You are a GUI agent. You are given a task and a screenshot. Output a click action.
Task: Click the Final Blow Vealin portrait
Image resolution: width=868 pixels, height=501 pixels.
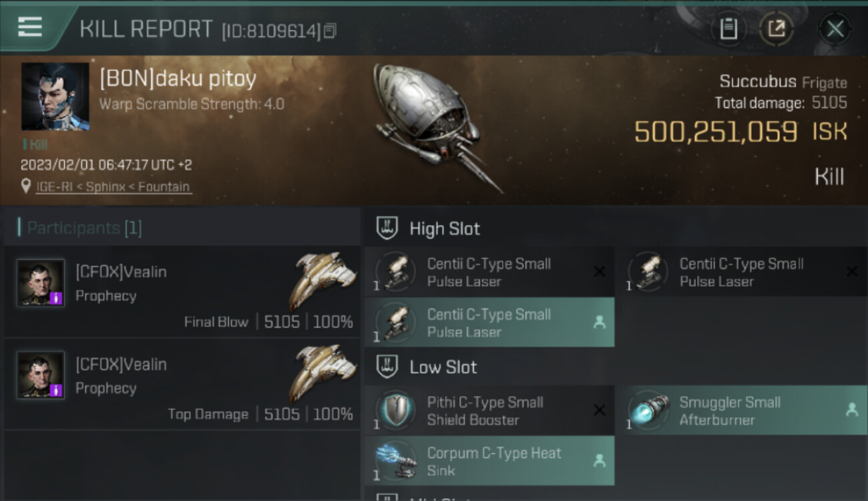click(41, 283)
